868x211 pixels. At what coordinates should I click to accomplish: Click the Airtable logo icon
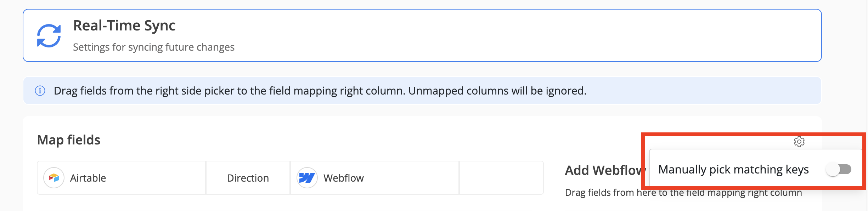[54, 178]
